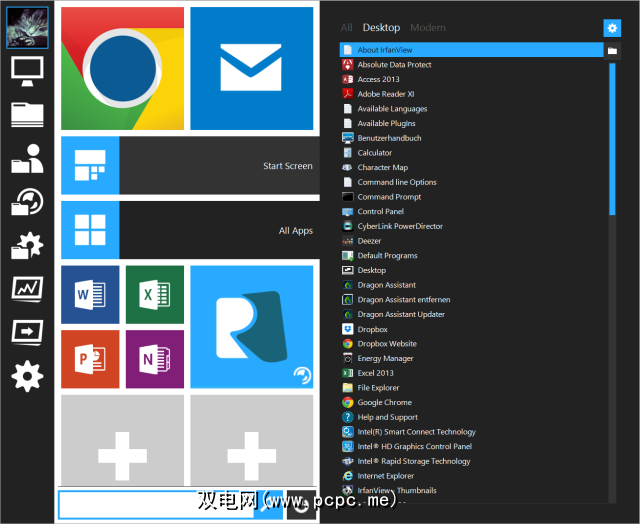Screen dimensions: 640x524
Task: Open the Mail tile
Action: tap(251, 69)
